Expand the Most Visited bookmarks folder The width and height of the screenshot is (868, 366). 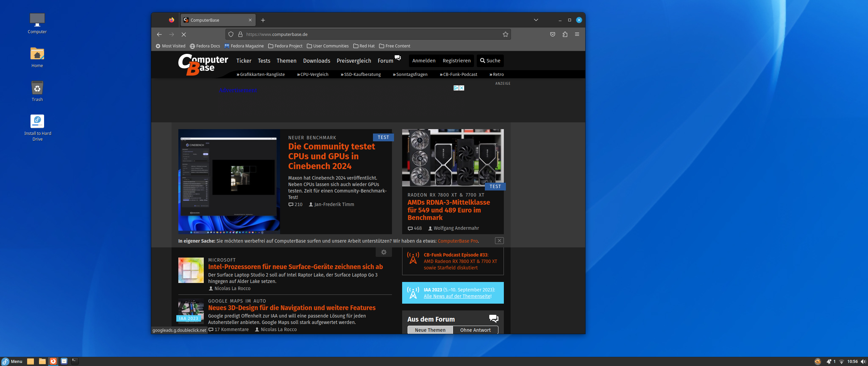point(170,46)
